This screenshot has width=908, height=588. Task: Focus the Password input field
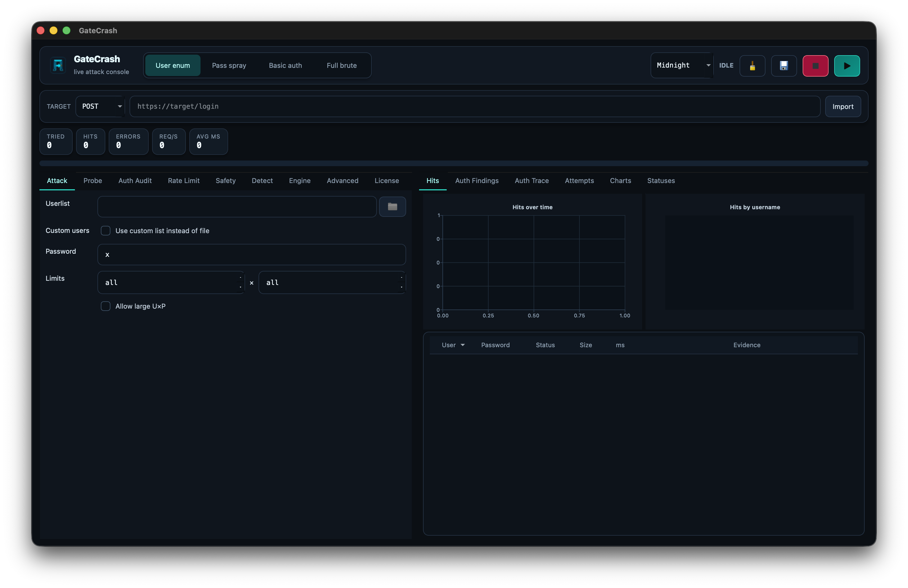[x=252, y=255]
